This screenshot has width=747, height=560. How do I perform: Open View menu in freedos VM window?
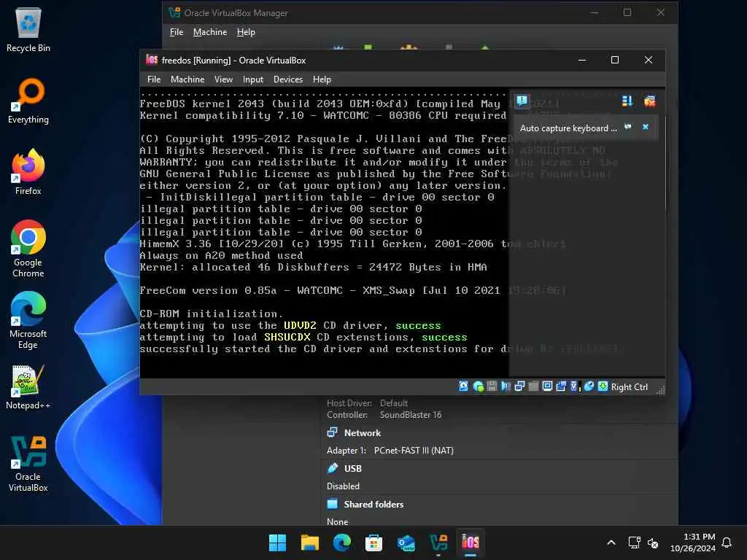223,79
